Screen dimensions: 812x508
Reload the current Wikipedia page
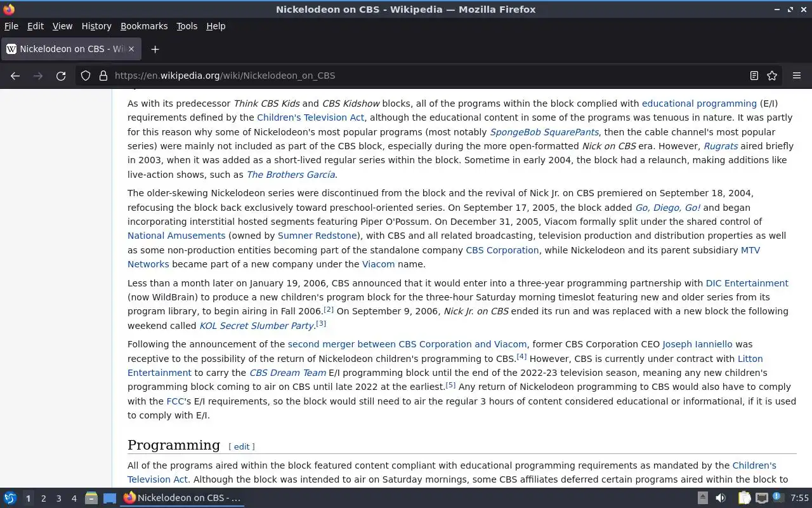(61, 76)
